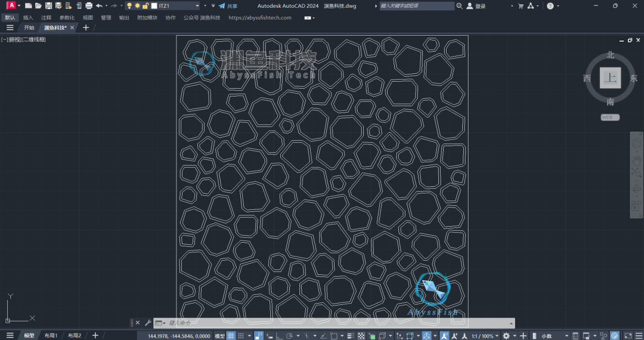644x340 pixels.
Task: Switch to the 布局1 layout tab
Action: 51,335
